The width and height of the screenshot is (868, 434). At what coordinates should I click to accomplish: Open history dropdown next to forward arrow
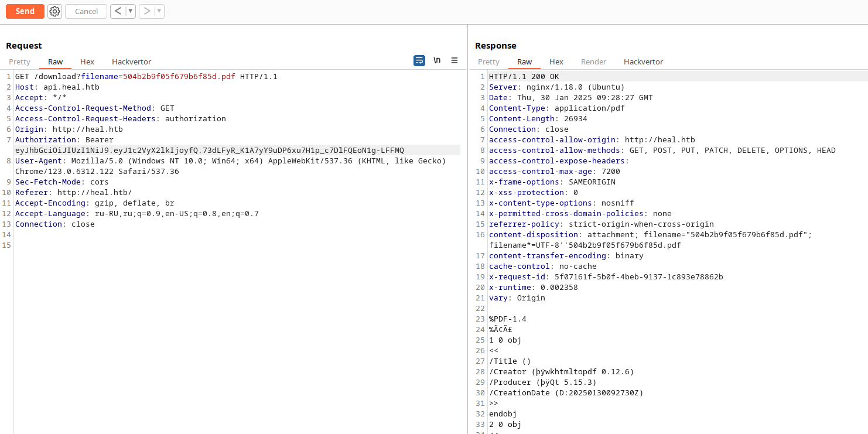click(159, 11)
